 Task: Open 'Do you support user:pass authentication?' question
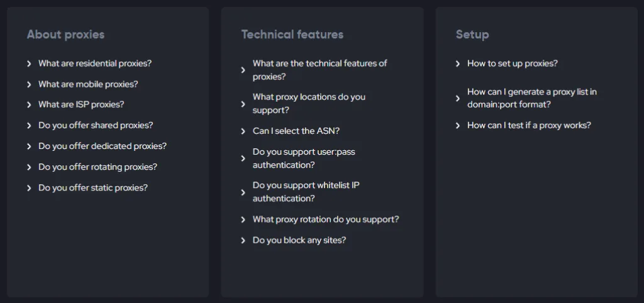[x=304, y=158]
